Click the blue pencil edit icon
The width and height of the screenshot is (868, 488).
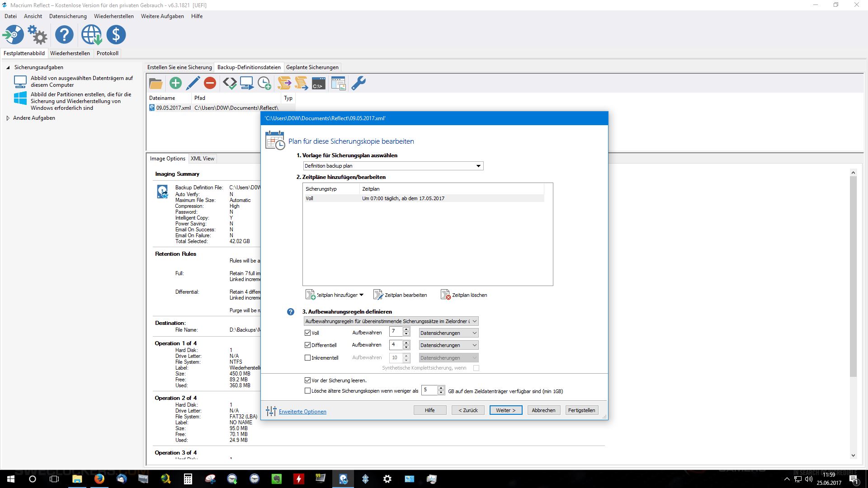click(193, 83)
